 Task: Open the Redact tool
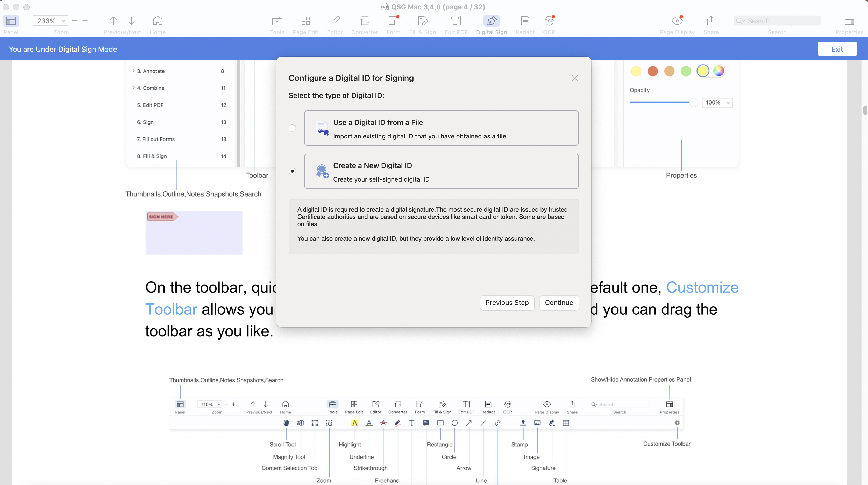click(x=525, y=21)
